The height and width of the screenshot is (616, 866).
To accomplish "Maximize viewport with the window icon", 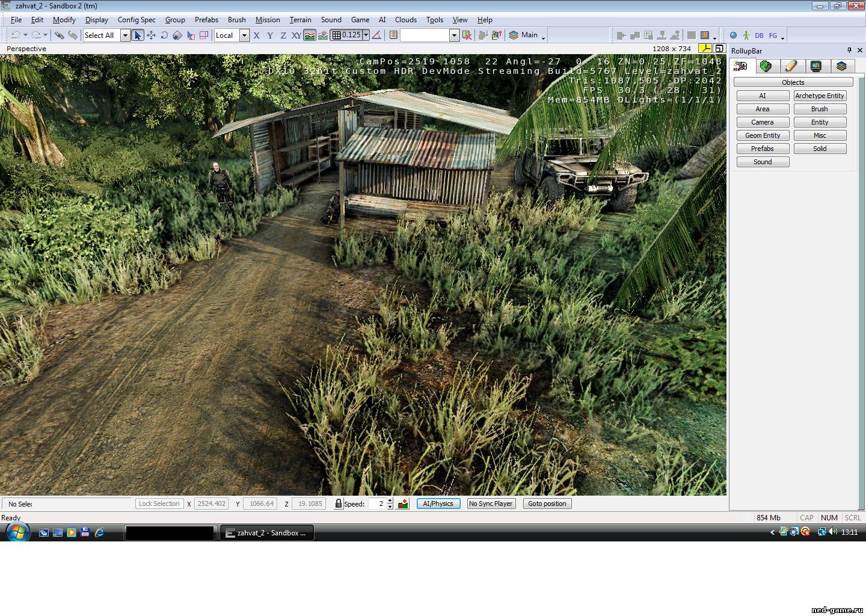I will pyautogui.click(x=719, y=48).
